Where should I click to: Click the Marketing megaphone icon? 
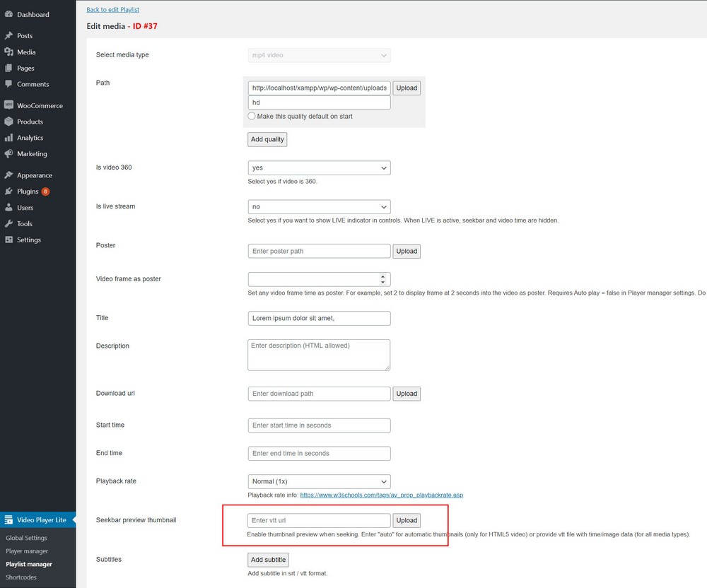[x=9, y=153]
